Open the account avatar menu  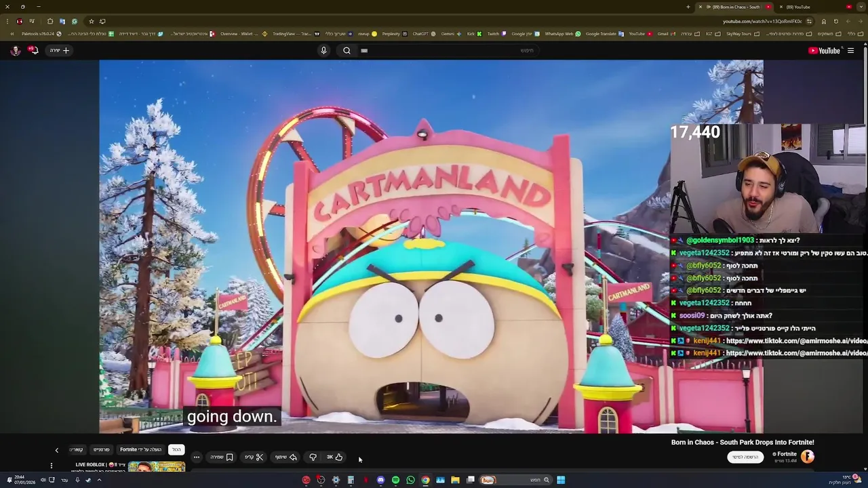pyautogui.click(x=15, y=50)
